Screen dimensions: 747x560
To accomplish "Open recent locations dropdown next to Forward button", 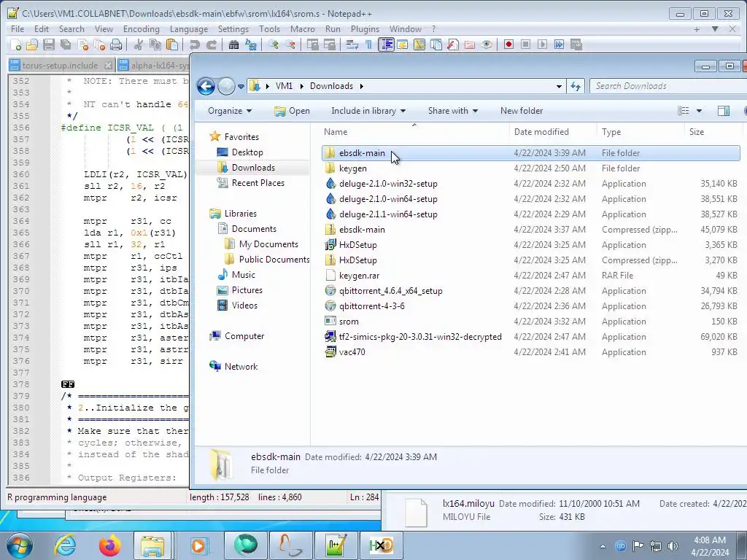I will click(x=241, y=87).
